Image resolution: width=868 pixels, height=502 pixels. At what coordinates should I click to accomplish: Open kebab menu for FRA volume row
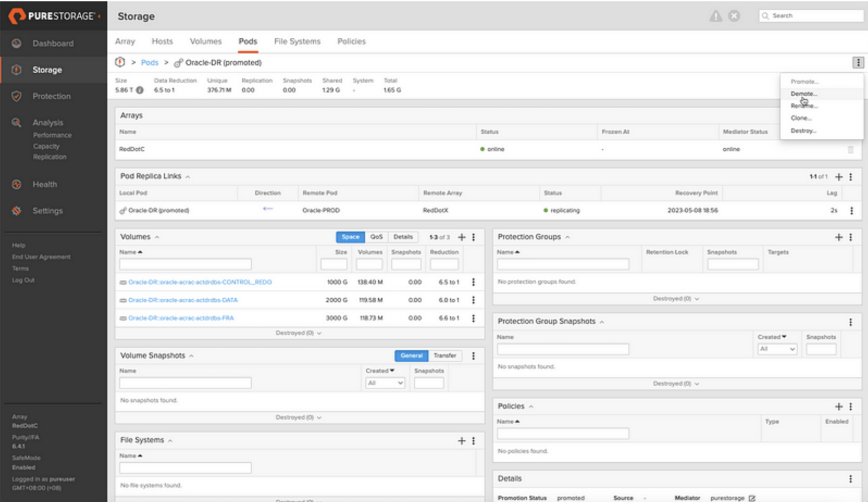click(x=473, y=318)
